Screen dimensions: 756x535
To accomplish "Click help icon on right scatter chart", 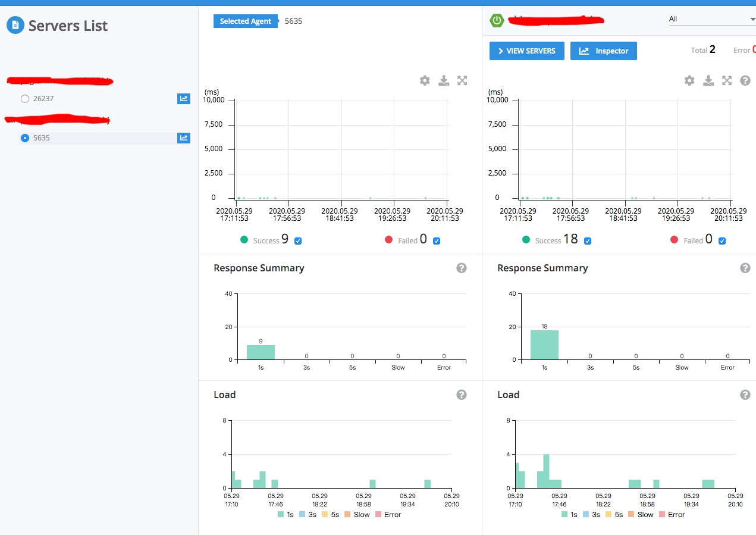I will [745, 80].
